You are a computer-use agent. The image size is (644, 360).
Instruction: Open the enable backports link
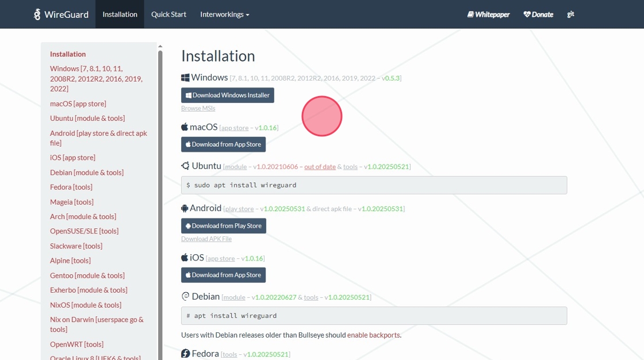click(373, 335)
